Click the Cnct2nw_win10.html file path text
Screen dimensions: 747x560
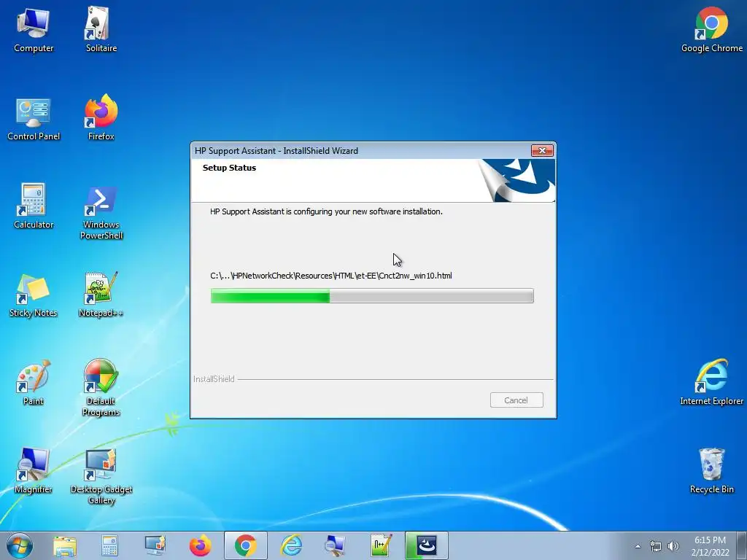pos(331,276)
